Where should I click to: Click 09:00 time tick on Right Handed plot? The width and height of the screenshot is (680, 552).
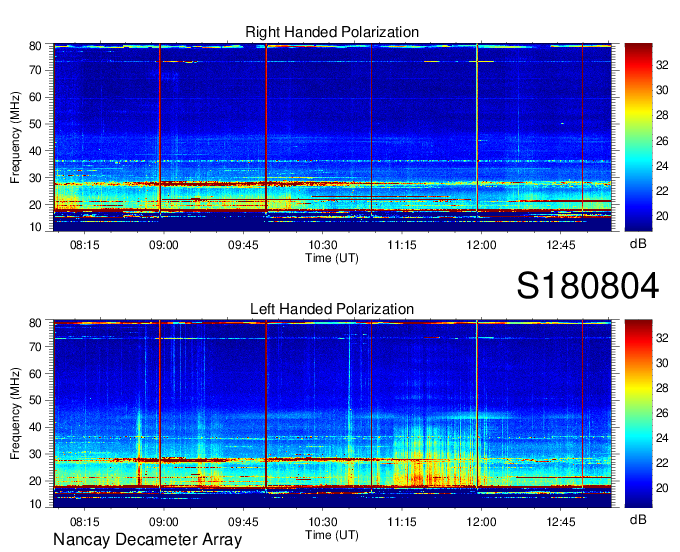(163, 245)
